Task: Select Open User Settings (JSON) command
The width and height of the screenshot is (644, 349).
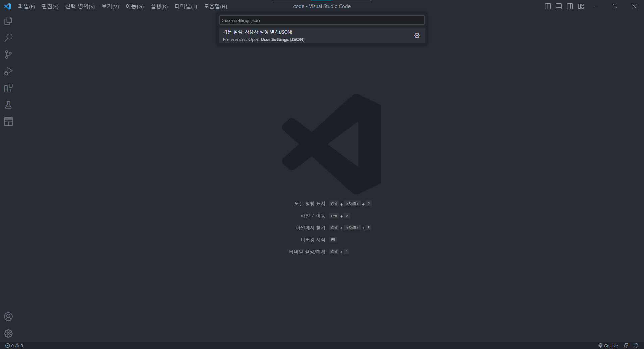Action: coord(322,36)
